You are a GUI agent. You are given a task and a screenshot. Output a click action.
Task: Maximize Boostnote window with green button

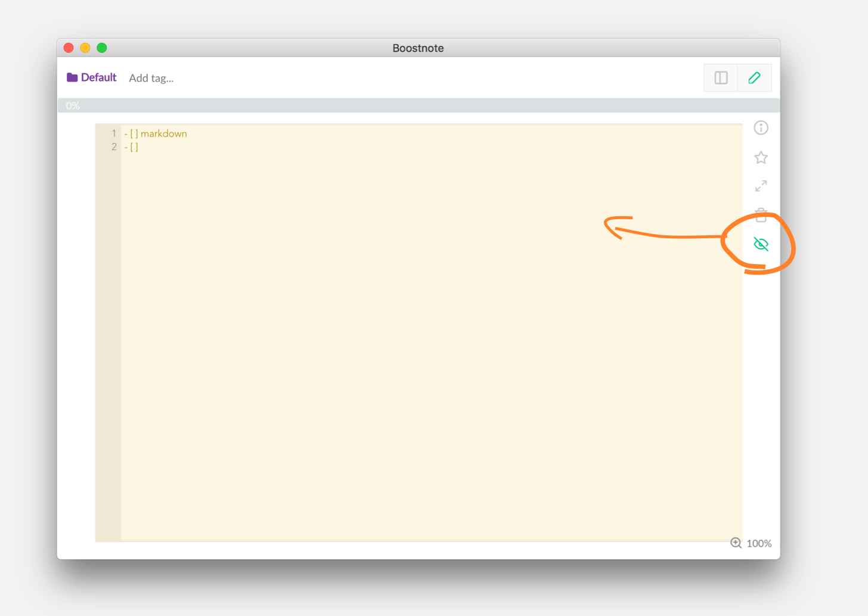click(102, 48)
